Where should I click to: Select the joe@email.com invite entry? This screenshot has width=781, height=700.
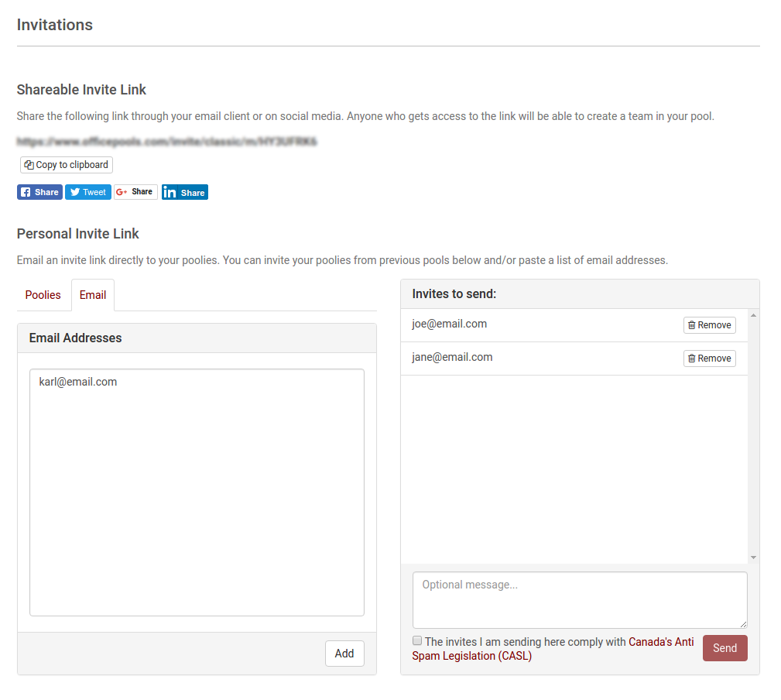point(450,324)
